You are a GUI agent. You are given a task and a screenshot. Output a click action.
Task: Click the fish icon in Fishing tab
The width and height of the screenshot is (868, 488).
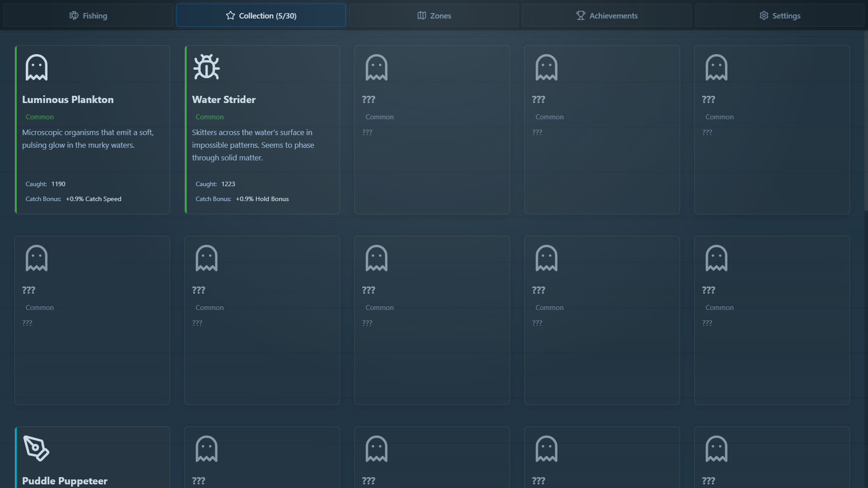[74, 15]
